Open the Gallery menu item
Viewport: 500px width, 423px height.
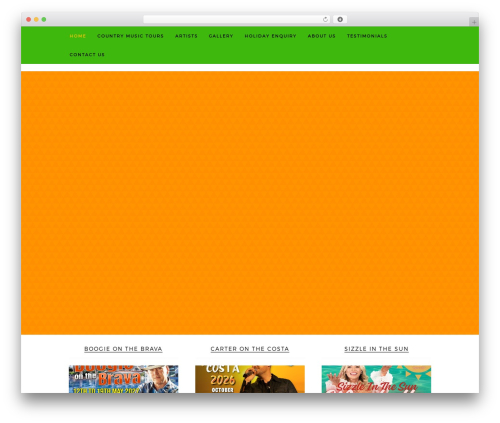[x=221, y=36]
